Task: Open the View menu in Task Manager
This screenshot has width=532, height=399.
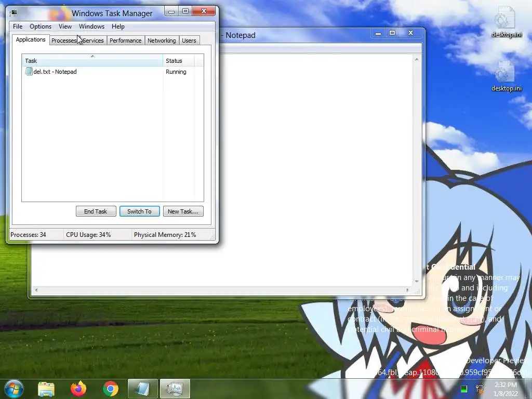Action: point(65,26)
